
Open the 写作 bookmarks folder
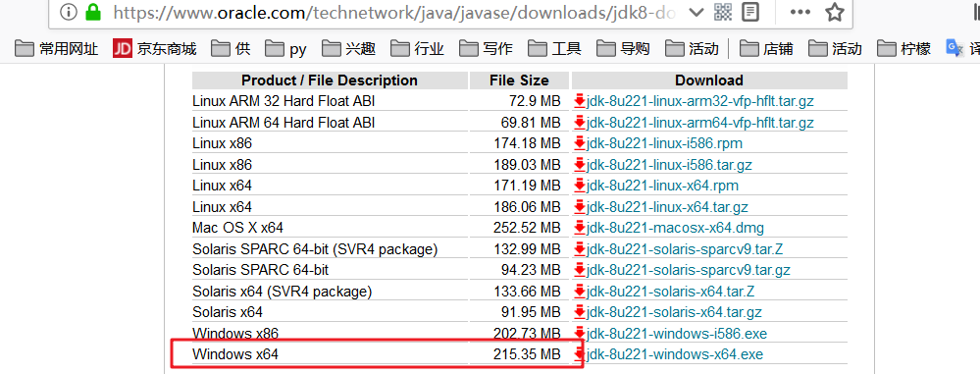(486, 49)
